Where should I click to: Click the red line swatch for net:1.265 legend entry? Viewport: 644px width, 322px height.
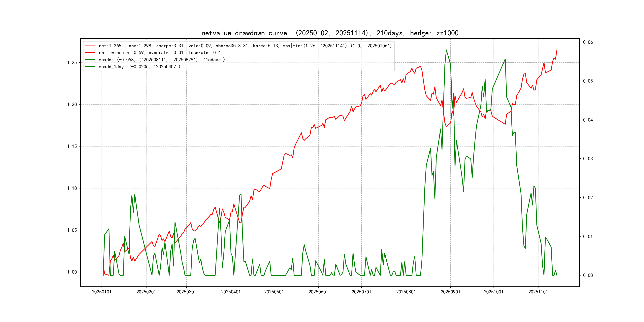pos(90,46)
